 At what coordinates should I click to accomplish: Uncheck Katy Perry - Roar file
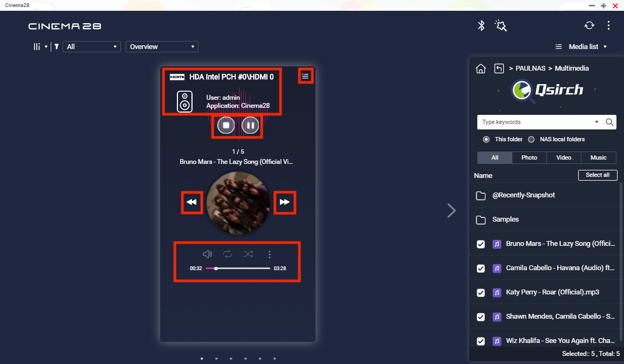coord(481,293)
